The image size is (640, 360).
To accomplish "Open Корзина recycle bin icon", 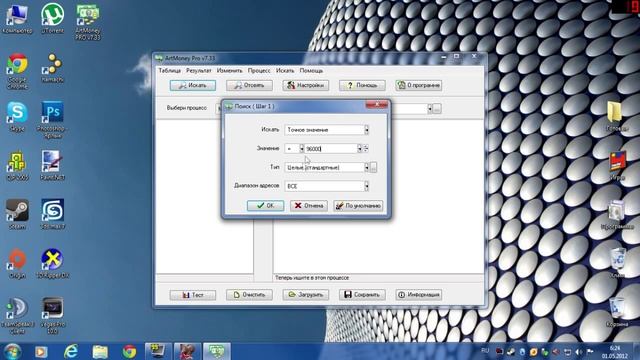I will (617, 312).
